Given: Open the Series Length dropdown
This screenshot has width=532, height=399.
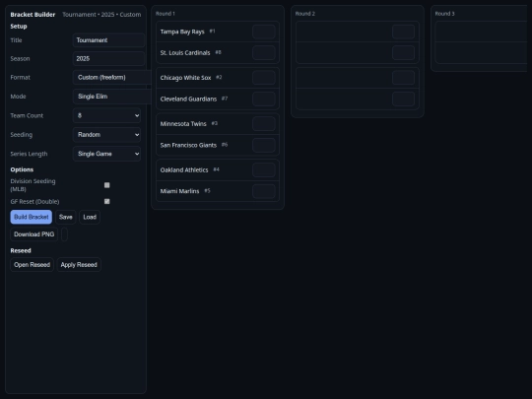Looking at the screenshot, I should click(x=106, y=154).
